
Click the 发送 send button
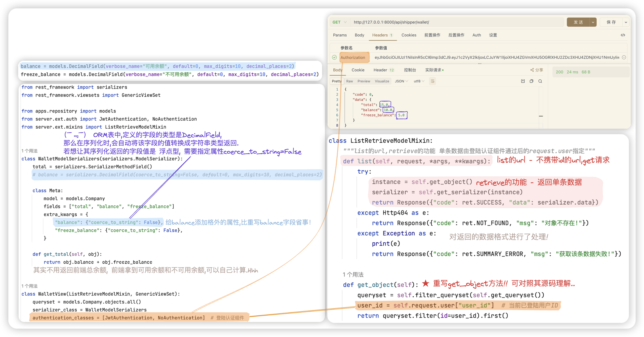578,22
